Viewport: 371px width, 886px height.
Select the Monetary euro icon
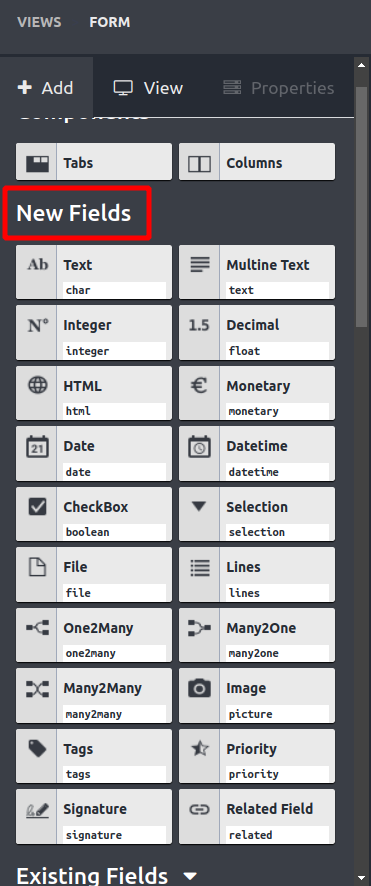point(199,385)
